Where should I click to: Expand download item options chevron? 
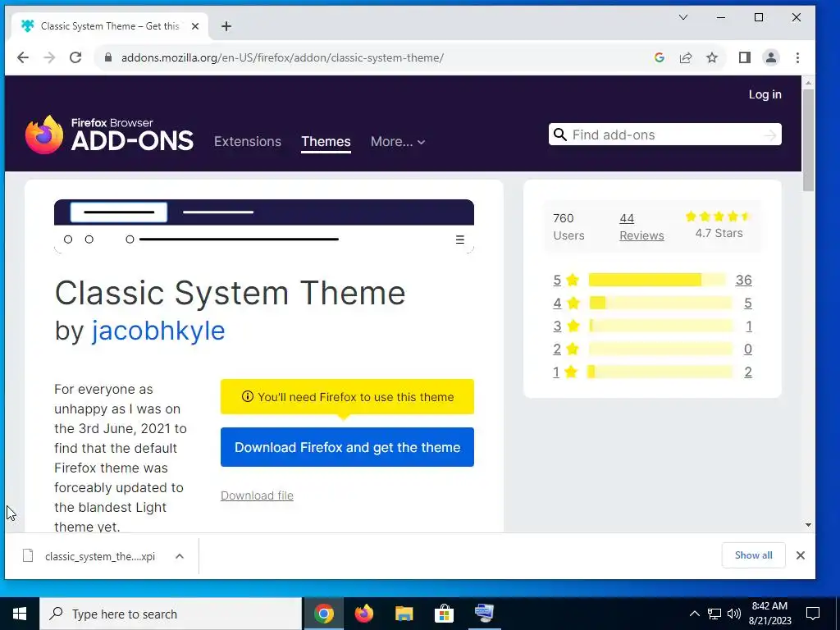pyautogui.click(x=180, y=556)
